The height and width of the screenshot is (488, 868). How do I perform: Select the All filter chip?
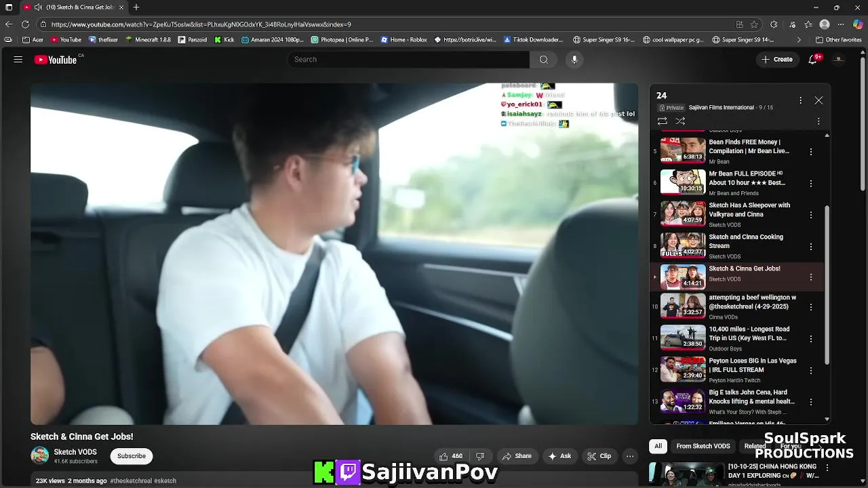coord(658,446)
